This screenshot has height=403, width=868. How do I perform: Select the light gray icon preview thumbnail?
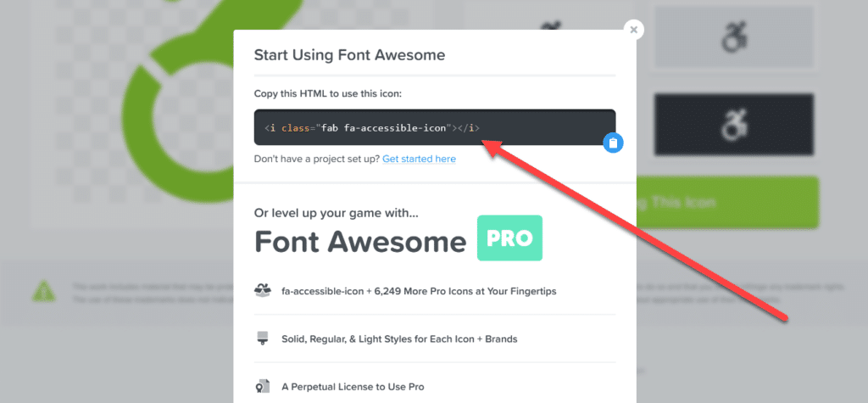tap(734, 36)
